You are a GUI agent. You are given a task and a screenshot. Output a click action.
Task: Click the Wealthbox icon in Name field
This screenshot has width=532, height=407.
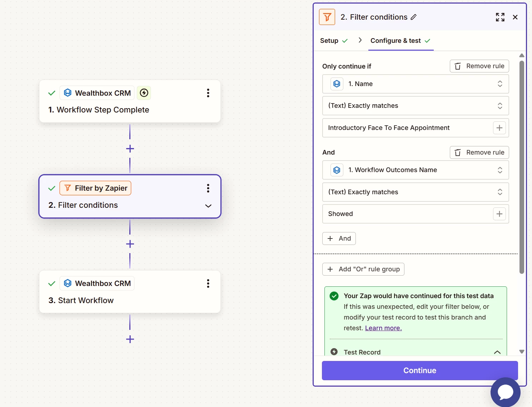tap(337, 84)
